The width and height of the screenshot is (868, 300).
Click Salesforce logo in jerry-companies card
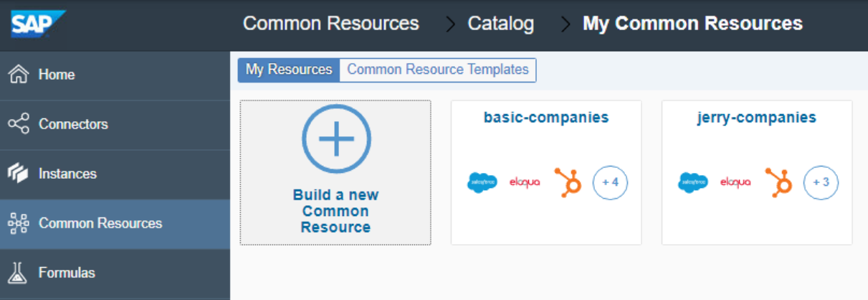[x=692, y=182]
